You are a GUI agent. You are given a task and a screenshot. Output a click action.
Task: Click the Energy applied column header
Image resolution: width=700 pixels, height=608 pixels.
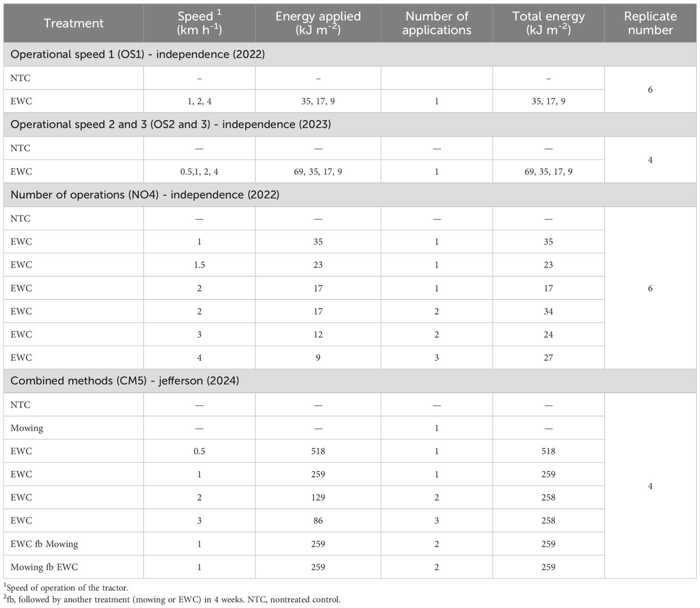318,23
